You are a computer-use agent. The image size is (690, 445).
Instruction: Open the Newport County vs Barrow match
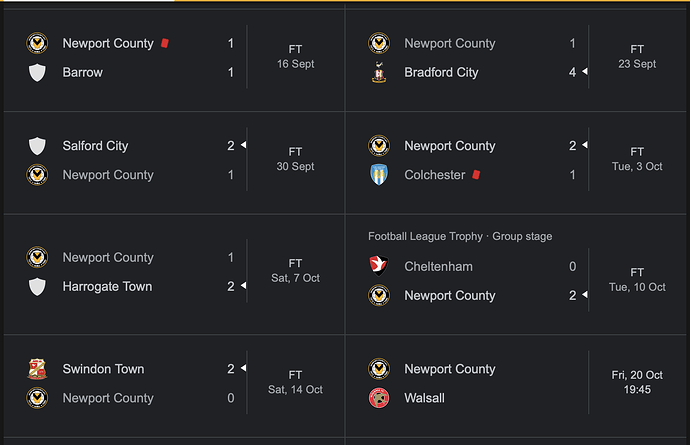click(x=174, y=58)
